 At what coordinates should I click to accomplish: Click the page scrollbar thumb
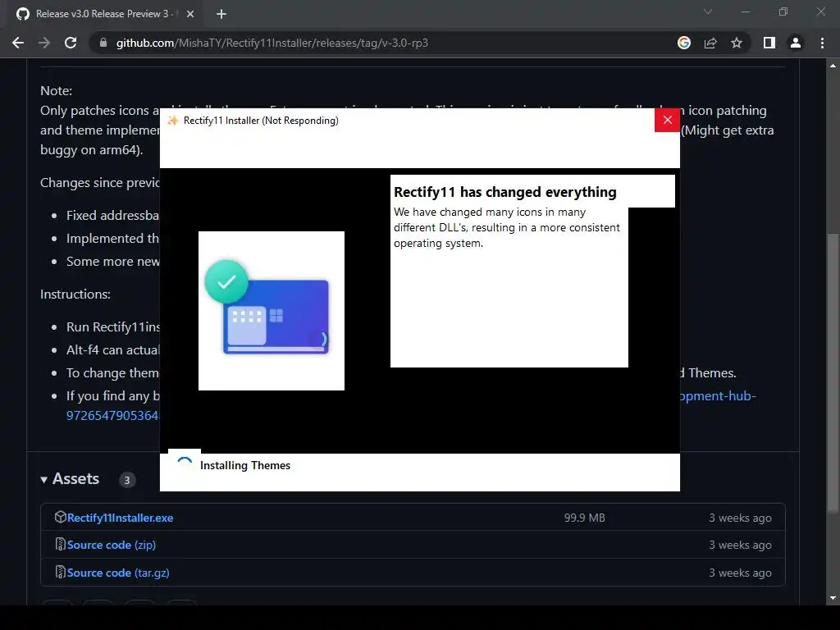[833, 372]
